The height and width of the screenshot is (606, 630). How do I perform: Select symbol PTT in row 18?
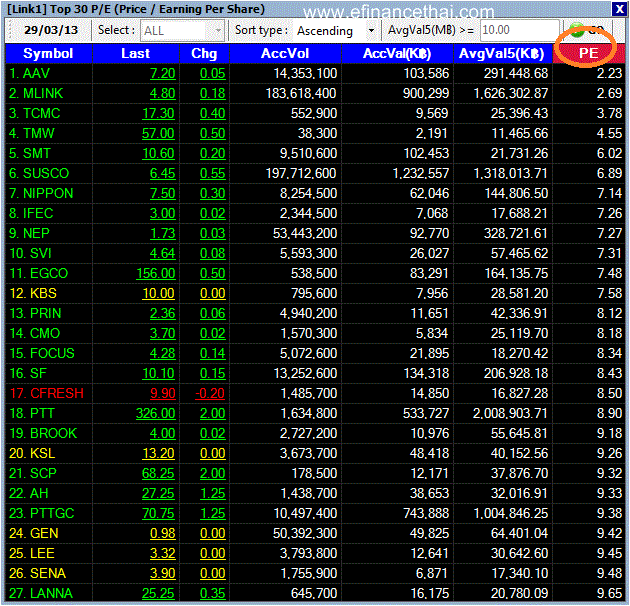(x=42, y=414)
